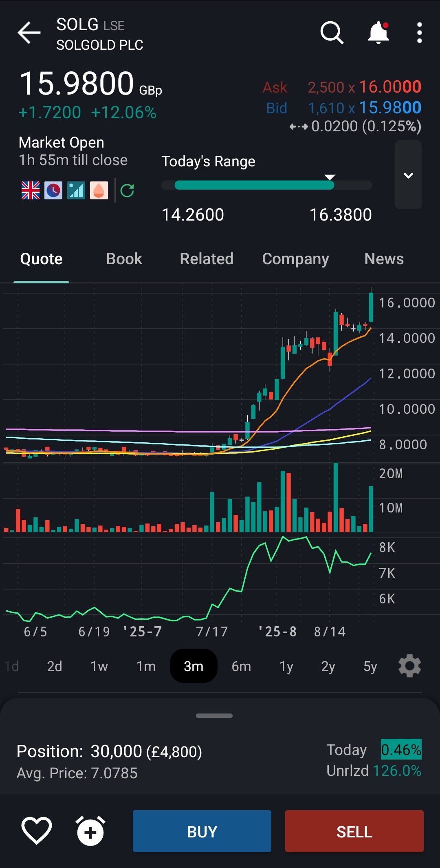Tap the orange droplet icon badge

pyautogui.click(x=99, y=190)
